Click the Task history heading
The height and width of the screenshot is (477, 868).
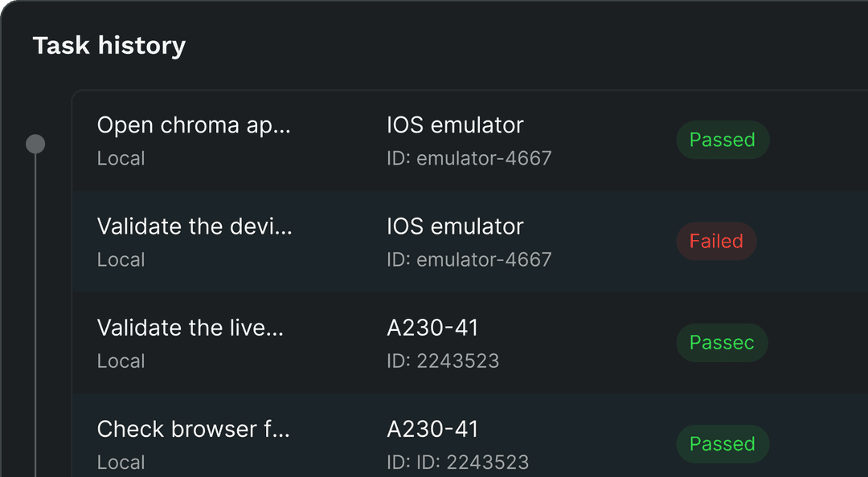pyautogui.click(x=108, y=45)
